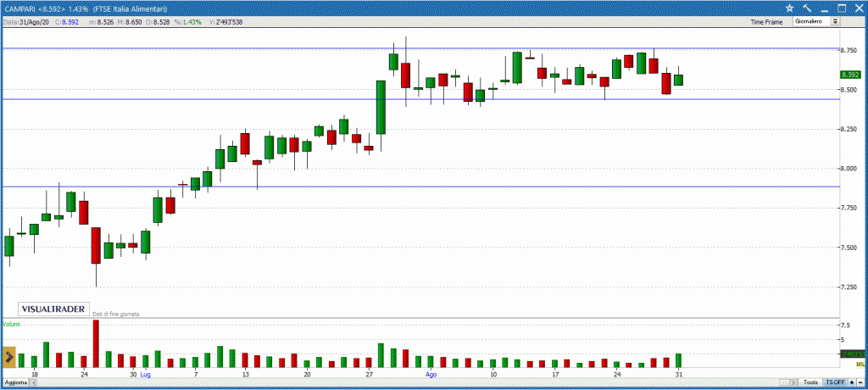Click the 7.250 price axis label
The image size is (868, 390).
point(848,287)
